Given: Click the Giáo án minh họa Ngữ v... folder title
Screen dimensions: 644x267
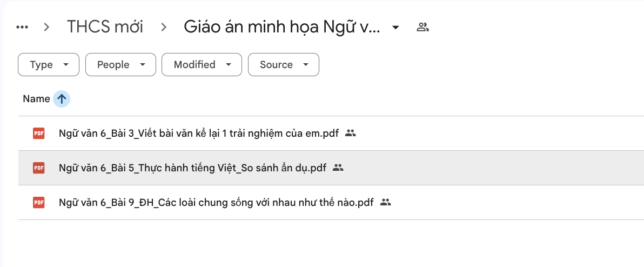Looking at the screenshot, I should point(281,27).
